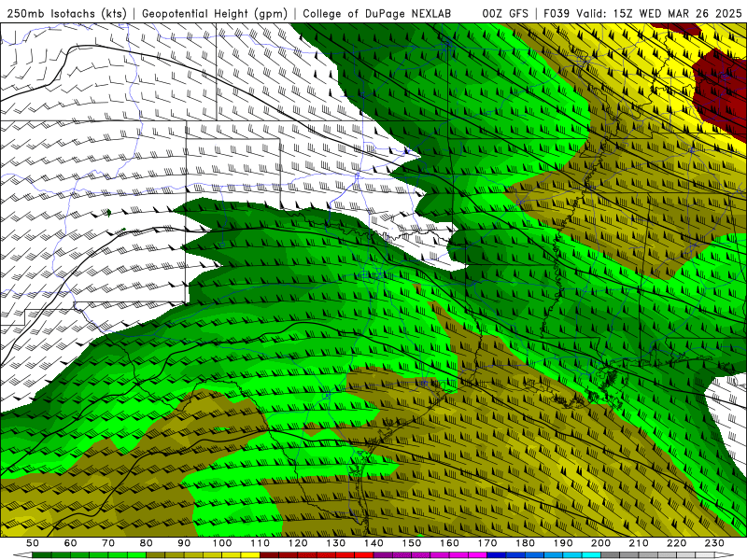Click the 230 label on the color scale

(714, 543)
